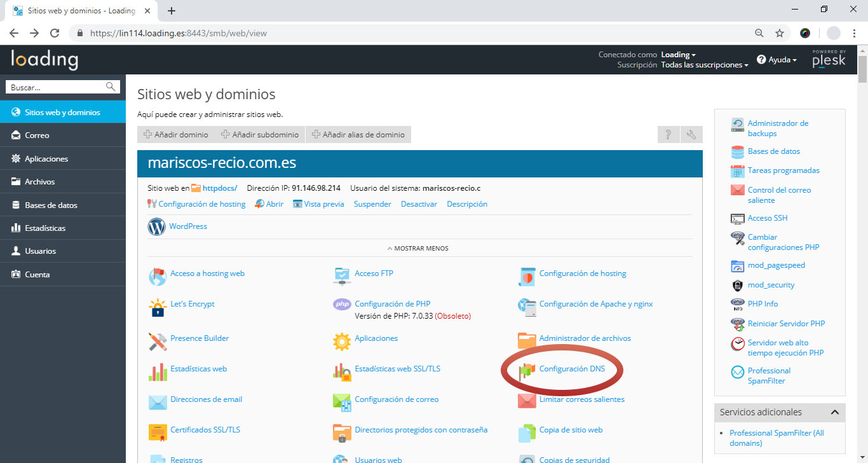Click the Configuración de hosting link under domain header
868x463 pixels.
[x=202, y=204]
